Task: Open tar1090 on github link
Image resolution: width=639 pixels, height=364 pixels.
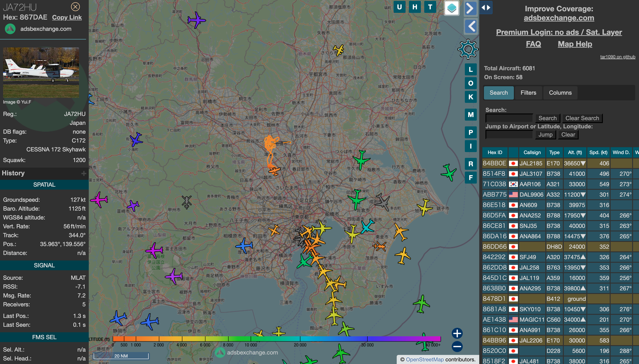Action: tap(617, 57)
